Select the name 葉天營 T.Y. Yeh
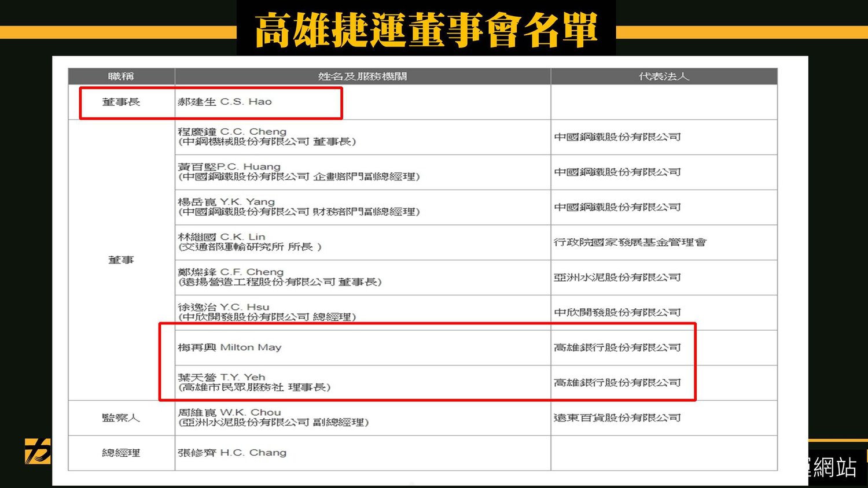Image resolution: width=868 pixels, height=488 pixels. point(222,377)
